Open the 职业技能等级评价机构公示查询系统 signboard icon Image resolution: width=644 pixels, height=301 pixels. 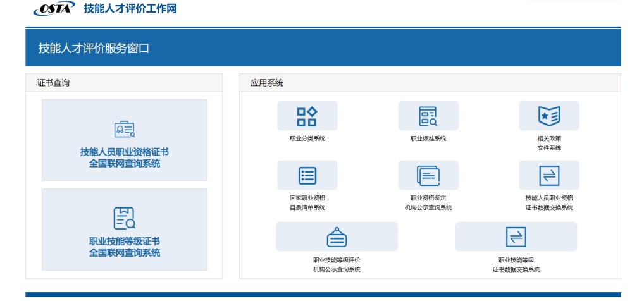click(x=337, y=236)
